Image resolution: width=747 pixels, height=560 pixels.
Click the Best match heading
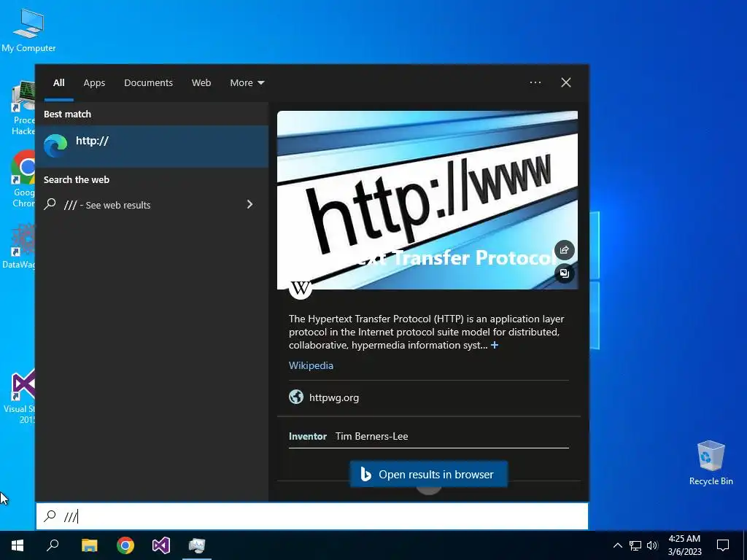tap(67, 114)
